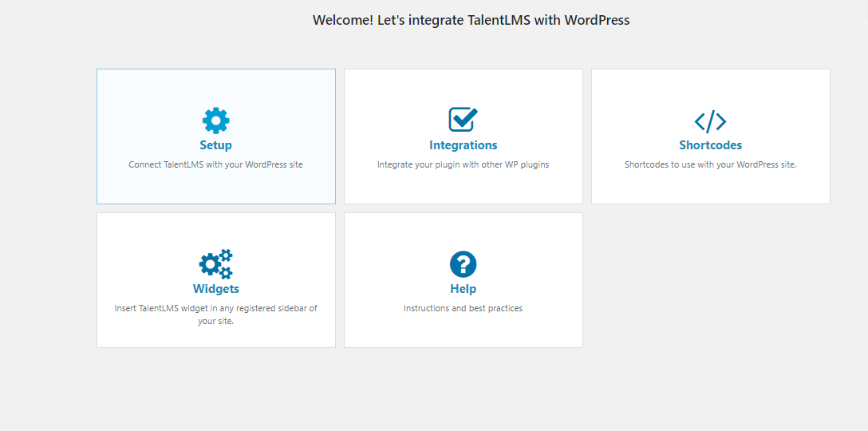Click the Help question mark icon
Image resolution: width=868 pixels, height=431 pixels.
463,264
